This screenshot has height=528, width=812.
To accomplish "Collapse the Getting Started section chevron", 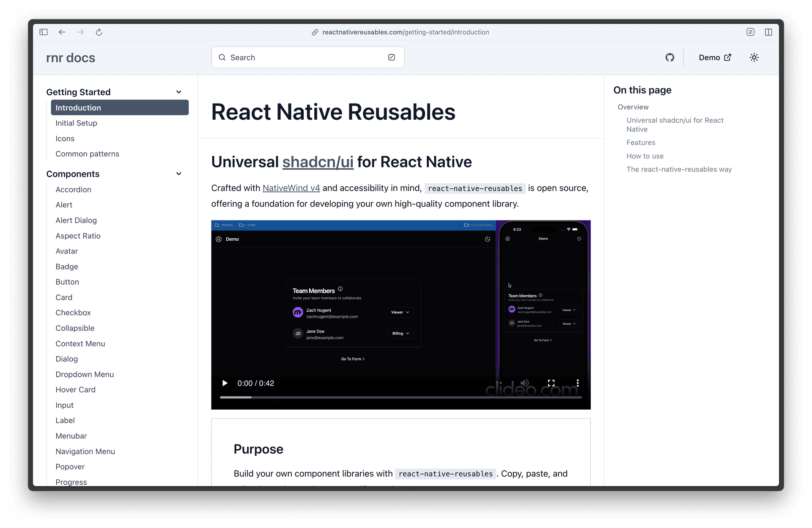I will coord(179,92).
